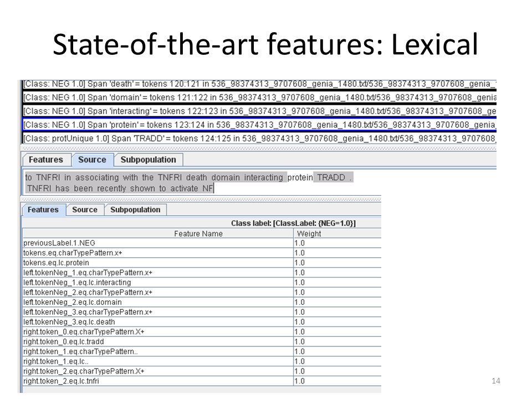This screenshot has width=532, height=399.
Task: Open the lower Features tab
Action: 43,209
